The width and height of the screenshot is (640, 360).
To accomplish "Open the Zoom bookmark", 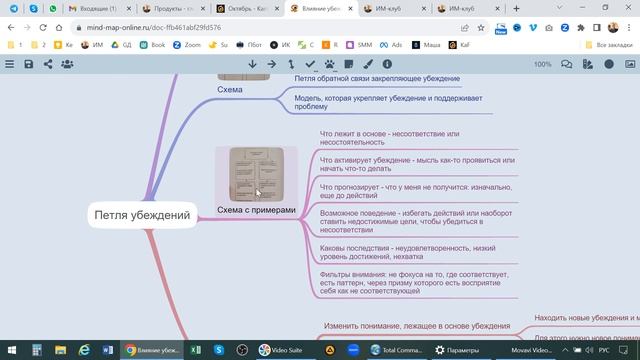I will (x=187, y=45).
